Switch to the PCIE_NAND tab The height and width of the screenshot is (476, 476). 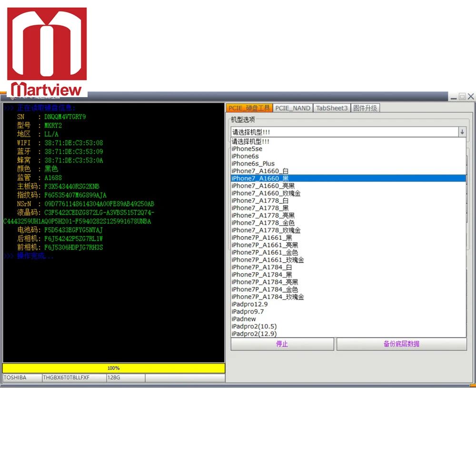[293, 108]
